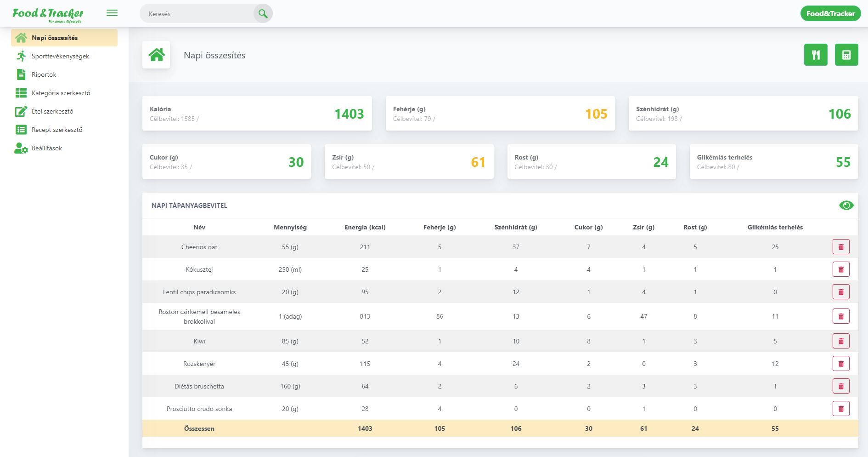Click the Rost (g) summary card
This screenshot has height=457, width=868.
point(592,161)
